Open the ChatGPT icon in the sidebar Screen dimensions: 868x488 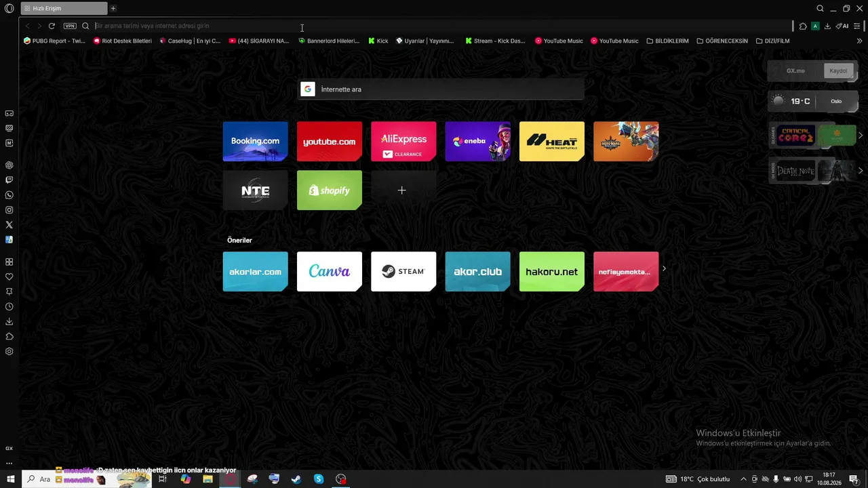[9, 165]
